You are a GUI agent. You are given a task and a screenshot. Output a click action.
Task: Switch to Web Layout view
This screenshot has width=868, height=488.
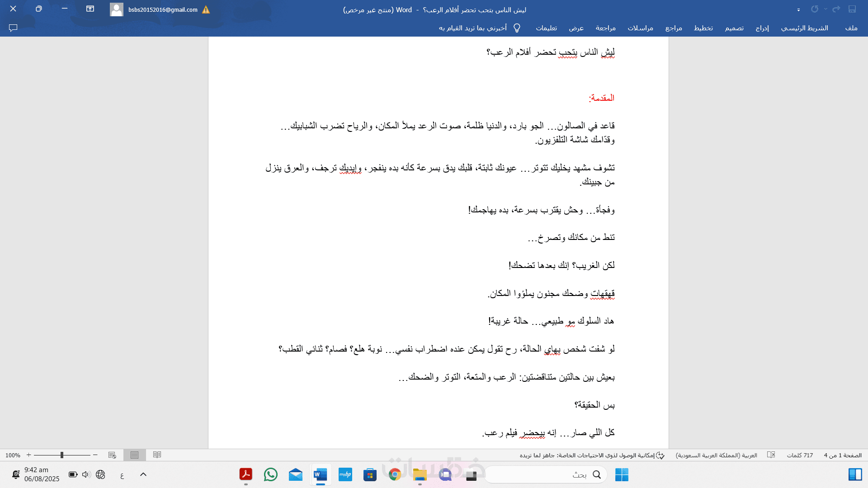click(112, 455)
